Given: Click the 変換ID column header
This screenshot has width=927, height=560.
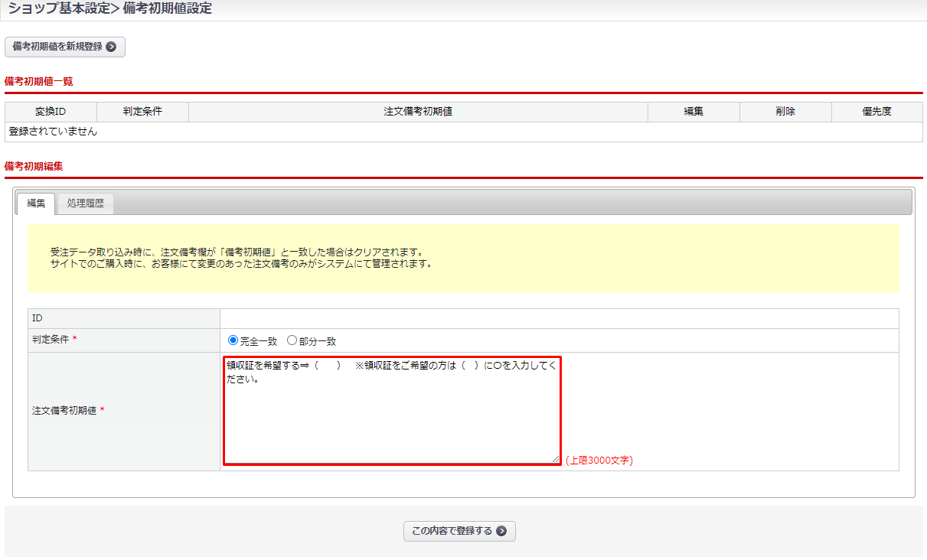Looking at the screenshot, I should pos(51,112).
